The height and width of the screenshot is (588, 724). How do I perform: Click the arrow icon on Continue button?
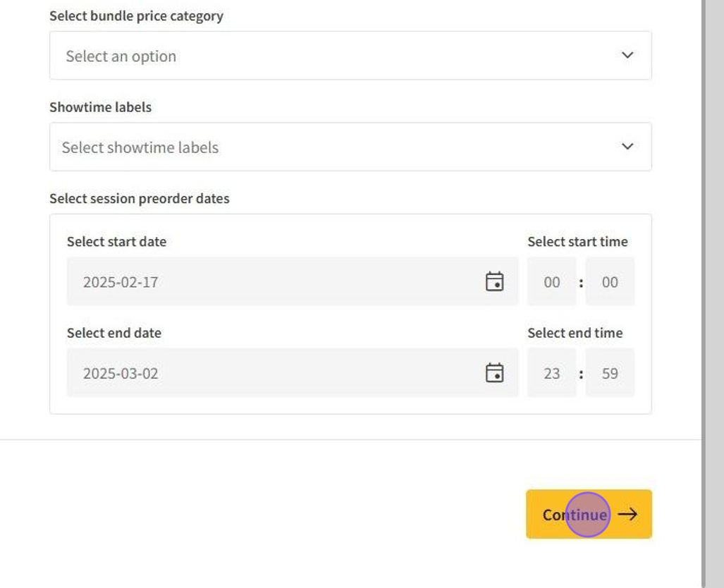(x=627, y=514)
